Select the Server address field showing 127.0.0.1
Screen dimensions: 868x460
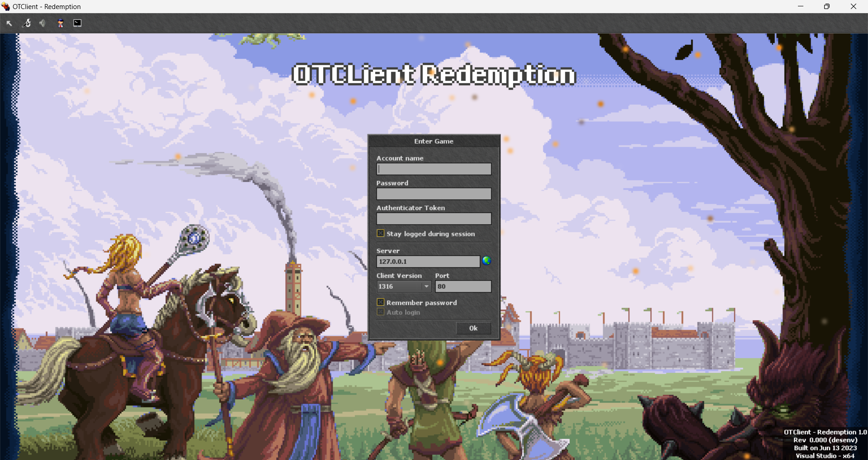428,261
